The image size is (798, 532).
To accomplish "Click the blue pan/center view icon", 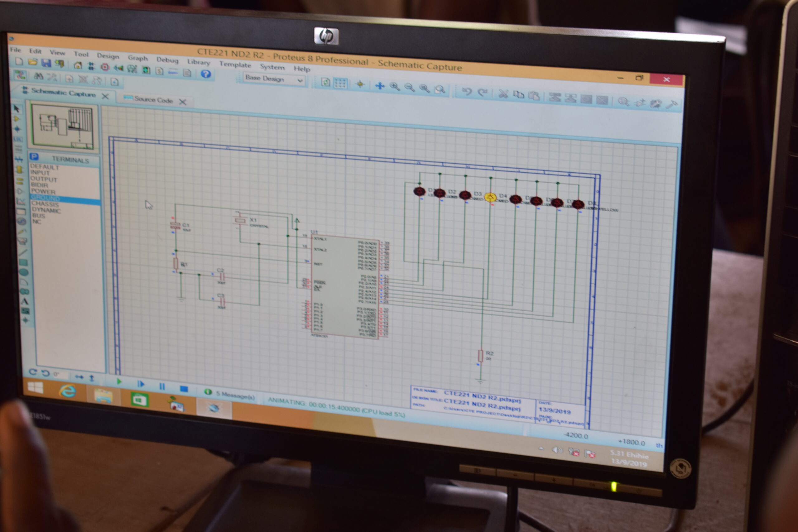I will coord(380,86).
